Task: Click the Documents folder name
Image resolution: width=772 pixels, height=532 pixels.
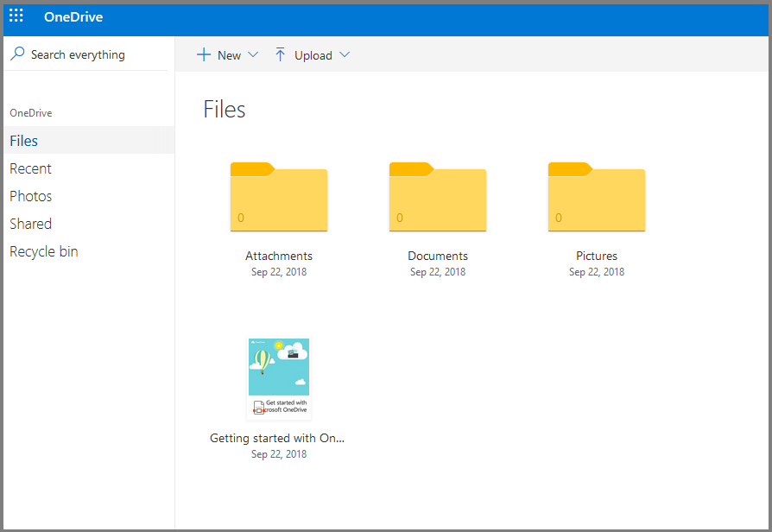Action: point(438,256)
